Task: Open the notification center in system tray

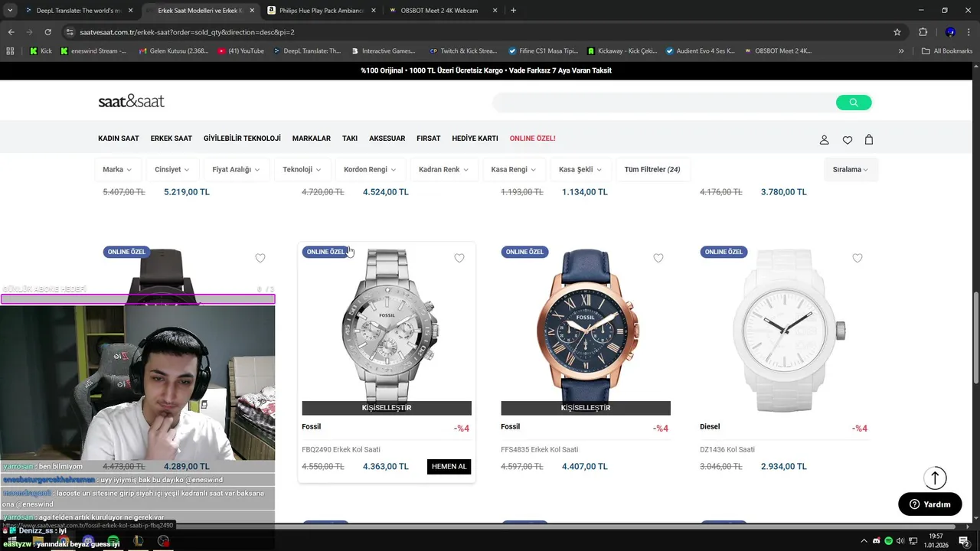Action: [x=964, y=541]
